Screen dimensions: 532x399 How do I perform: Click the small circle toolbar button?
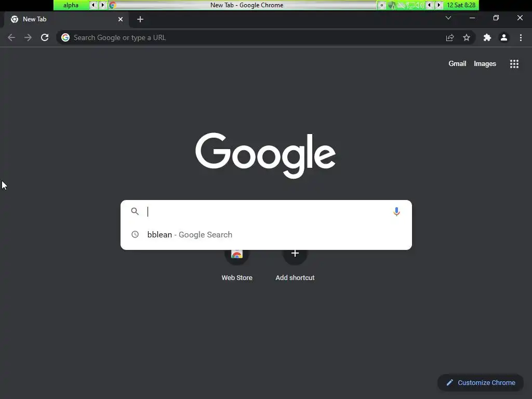pos(382,5)
